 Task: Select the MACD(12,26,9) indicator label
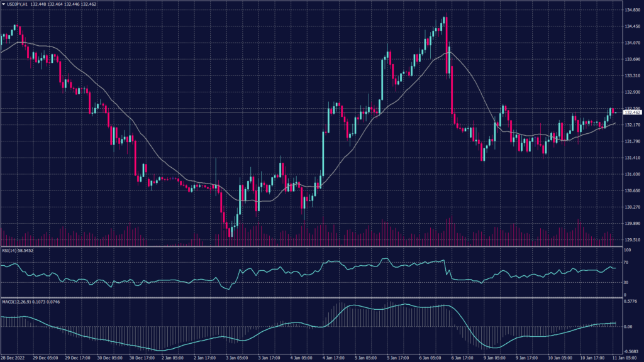16,302
